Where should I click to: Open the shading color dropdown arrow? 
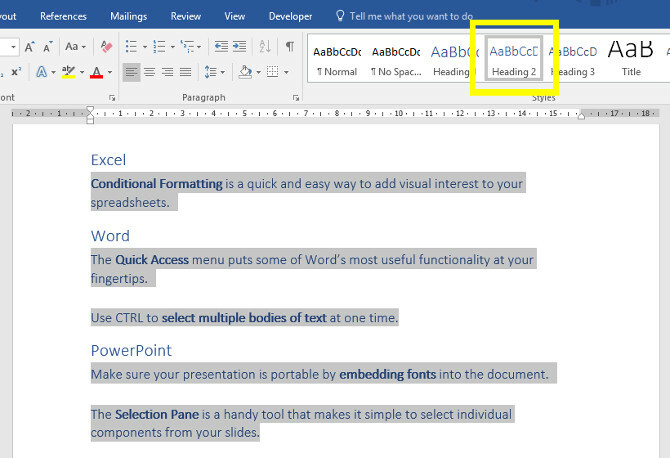pyautogui.click(x=259, y=72)
